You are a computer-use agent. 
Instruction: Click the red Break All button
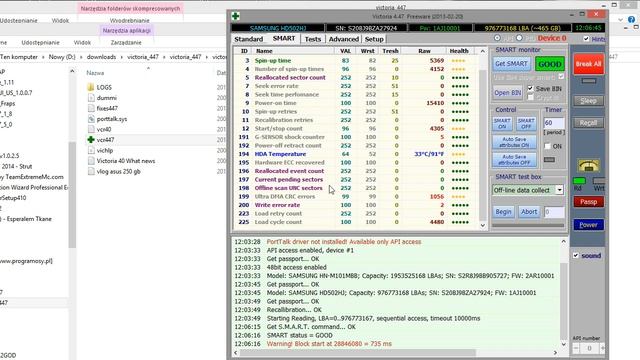tap(588, 64)
